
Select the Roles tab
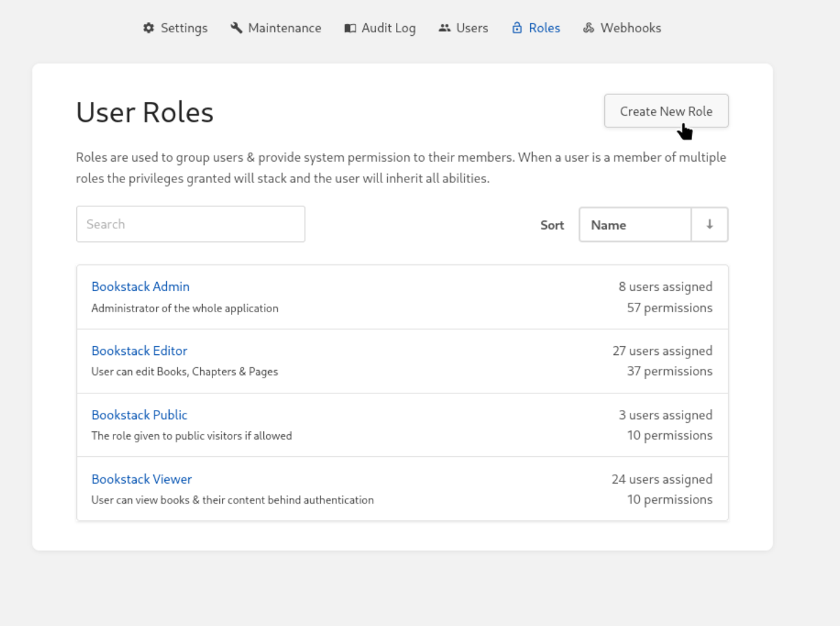pos(535,28)
